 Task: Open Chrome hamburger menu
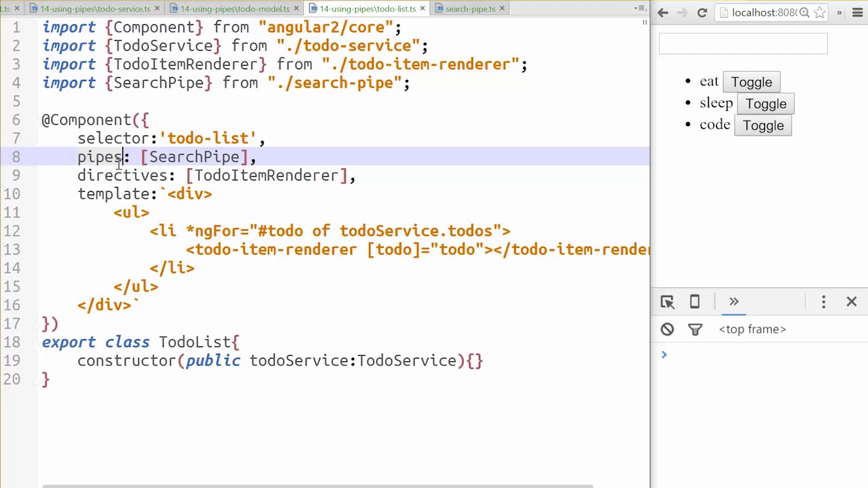(x=859, y=13)
